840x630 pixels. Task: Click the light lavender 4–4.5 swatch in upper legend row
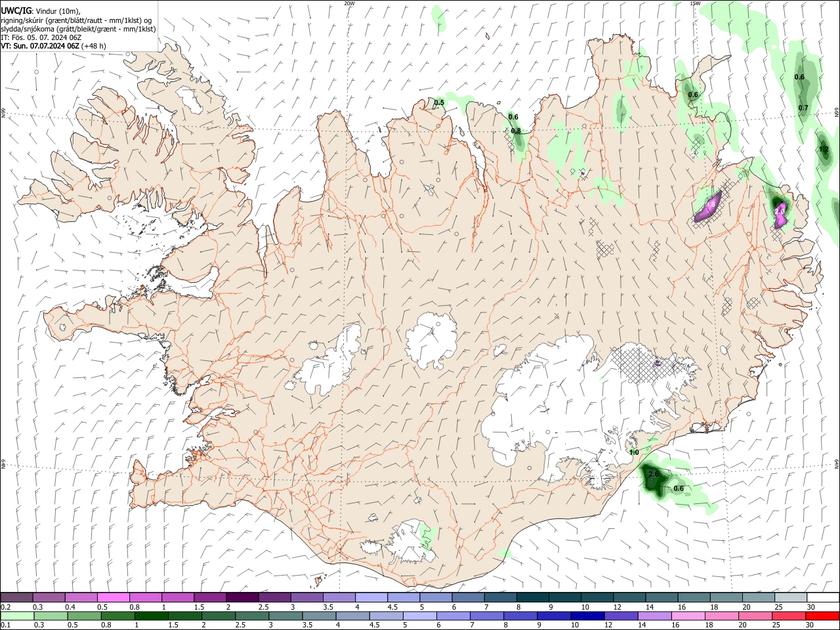[371, 597]
